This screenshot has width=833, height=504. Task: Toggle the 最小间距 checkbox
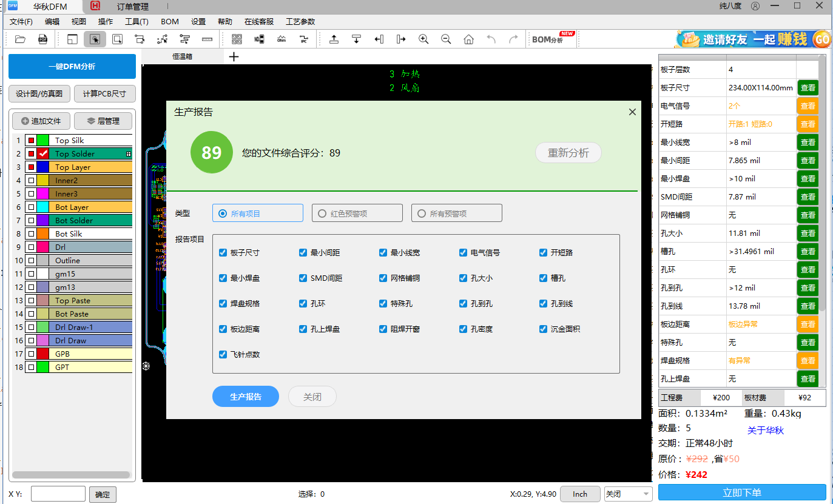tap(303, 252)
